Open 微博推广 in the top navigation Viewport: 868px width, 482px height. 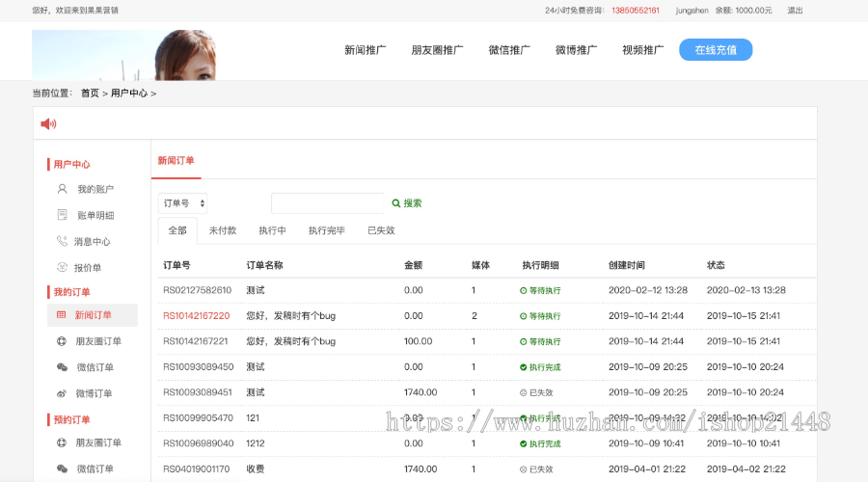click(577, 50)
